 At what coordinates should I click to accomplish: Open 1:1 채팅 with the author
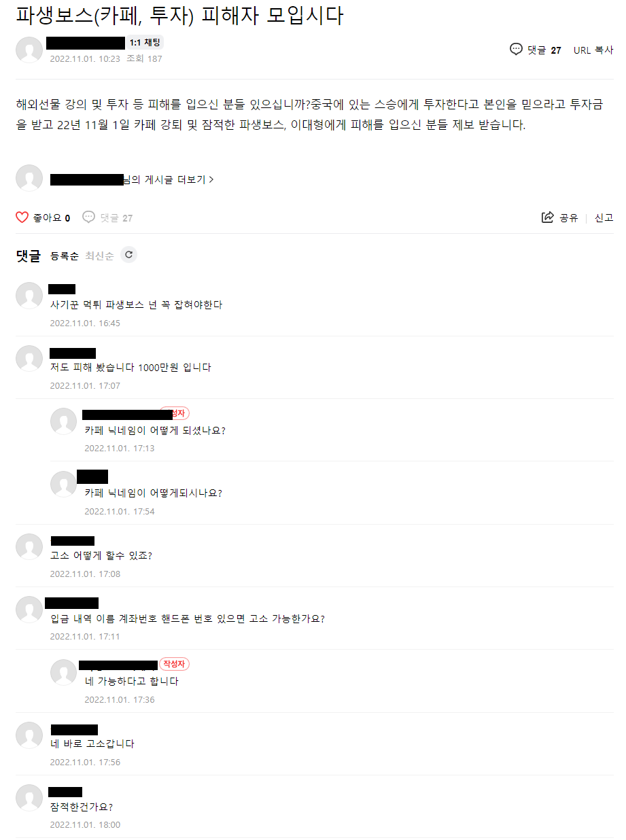pos(145,43)
